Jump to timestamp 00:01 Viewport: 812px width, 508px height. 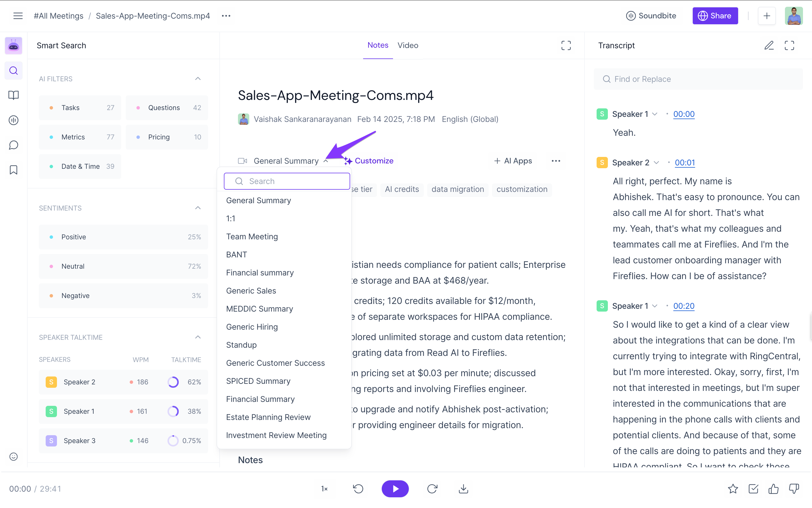(x=685, y=163)
